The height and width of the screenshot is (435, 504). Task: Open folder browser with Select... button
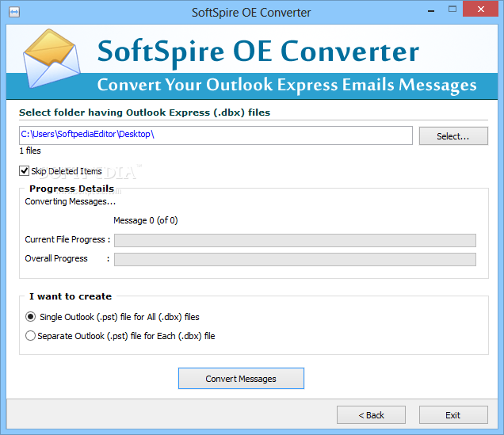coord(453,136)
